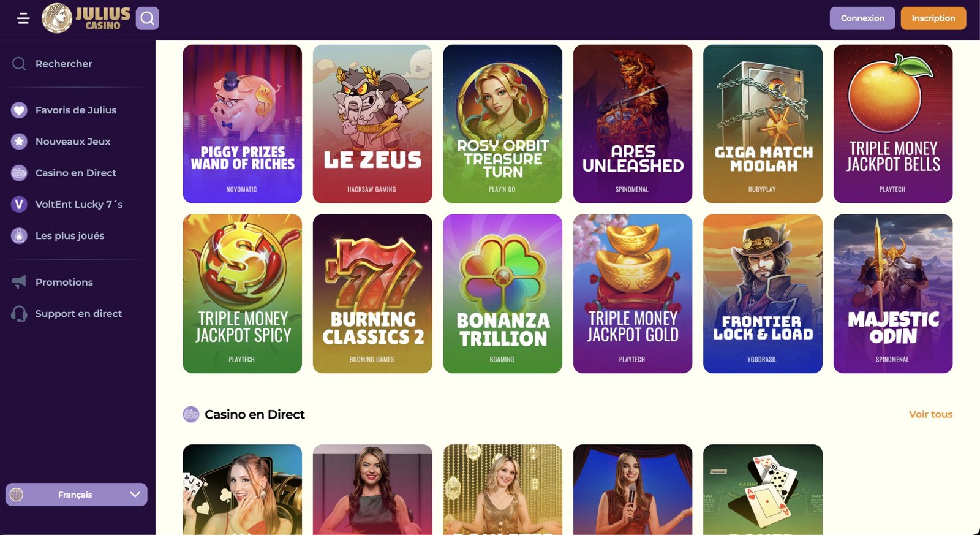Follow the Voir tous link
The height and width of the screenshot is (535, 980).
pyautogui.click(x=930, y=415)
